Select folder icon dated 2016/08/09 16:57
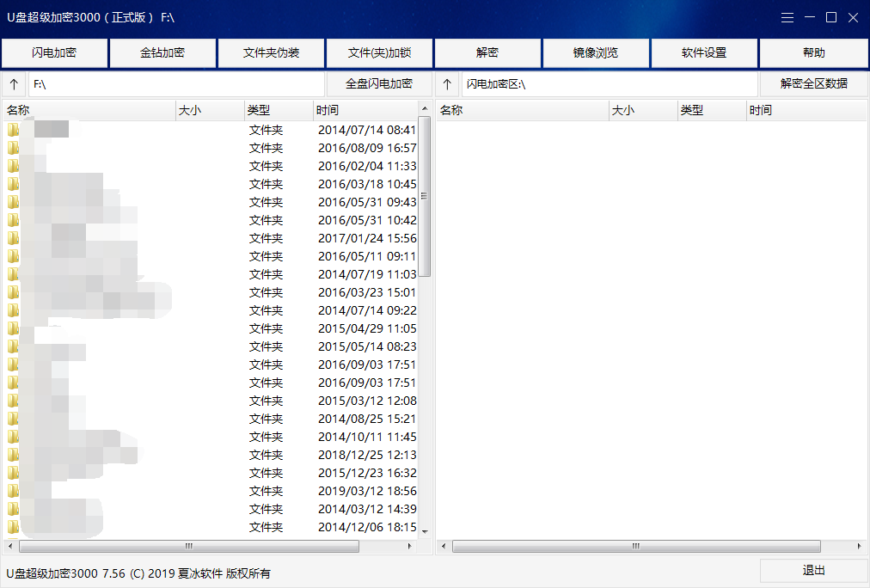The image size is (870, 588). coord(13,148)
